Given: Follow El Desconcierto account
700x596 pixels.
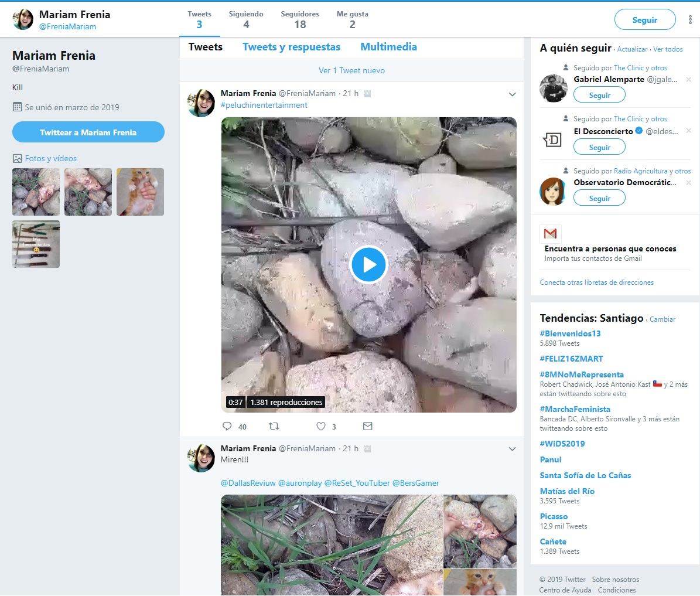Looking at the screenshot, I should [599, 147].
